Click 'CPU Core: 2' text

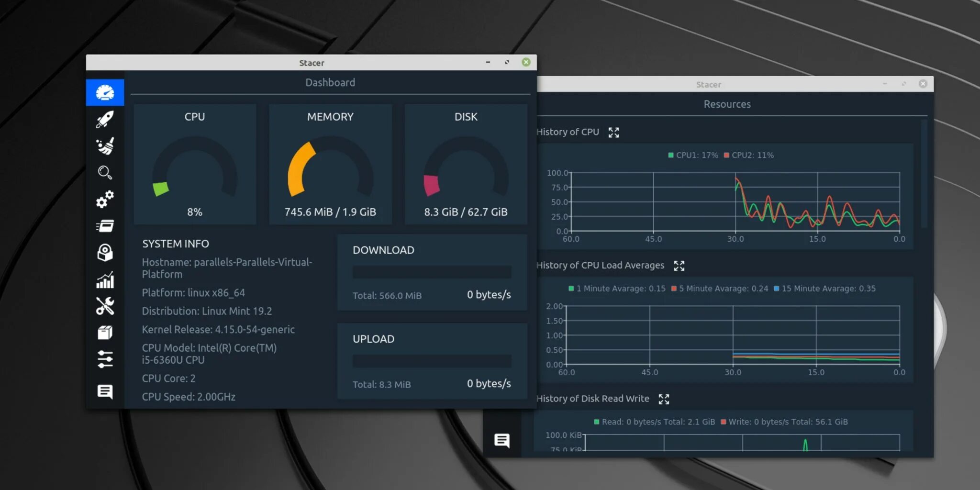[168, 379]
